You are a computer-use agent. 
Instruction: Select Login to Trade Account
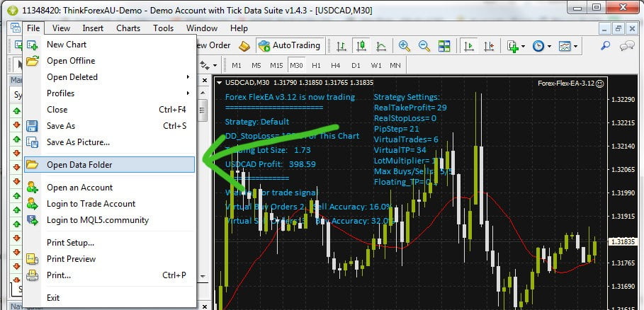coord(109,204)
